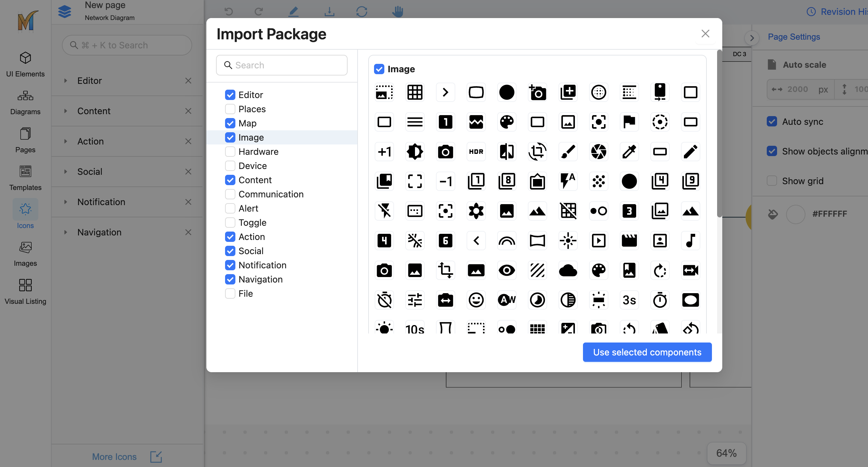Image resolution: width=868 pixels, height=467 pixels.
Task: Click Use selected components button
Action: click(647, 352)
